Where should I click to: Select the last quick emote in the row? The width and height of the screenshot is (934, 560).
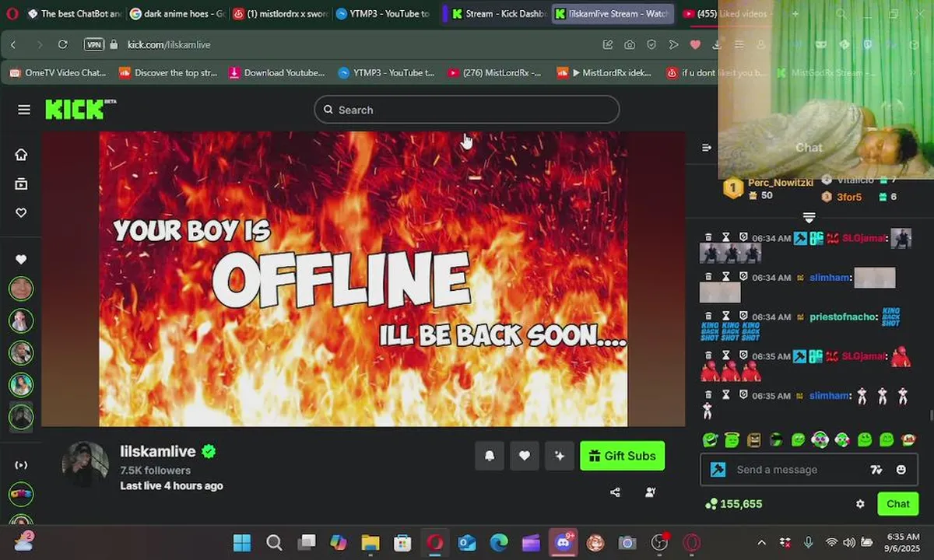[x=908, y=440]
